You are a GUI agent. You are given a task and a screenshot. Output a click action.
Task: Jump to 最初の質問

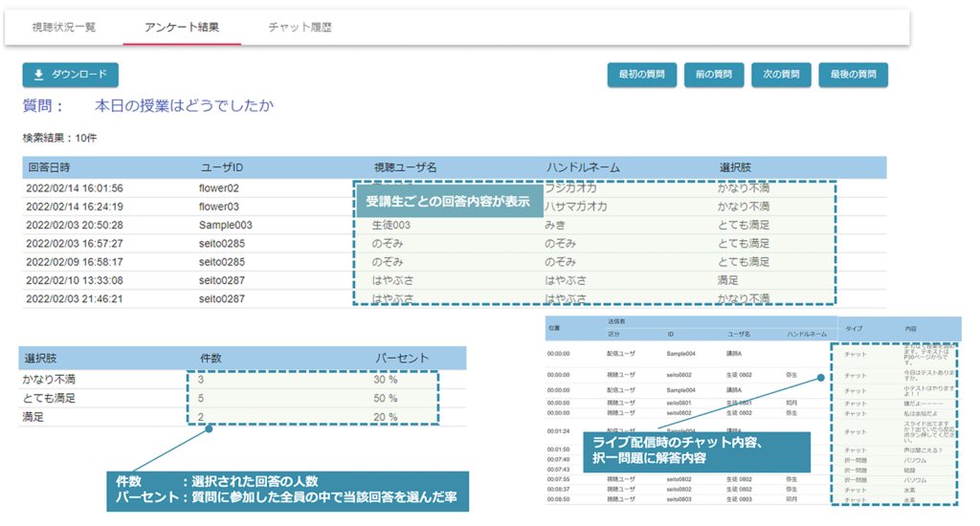642,75
